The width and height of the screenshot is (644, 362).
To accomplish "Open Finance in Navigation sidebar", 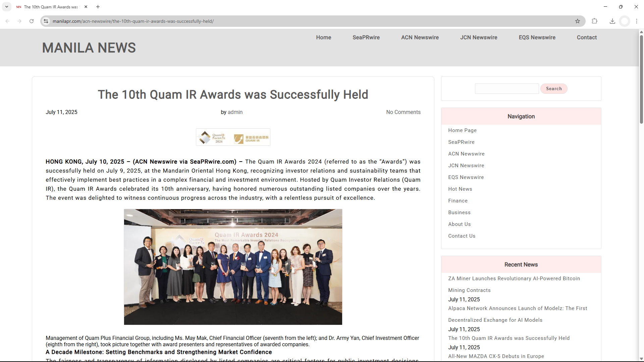I will 458,201.
